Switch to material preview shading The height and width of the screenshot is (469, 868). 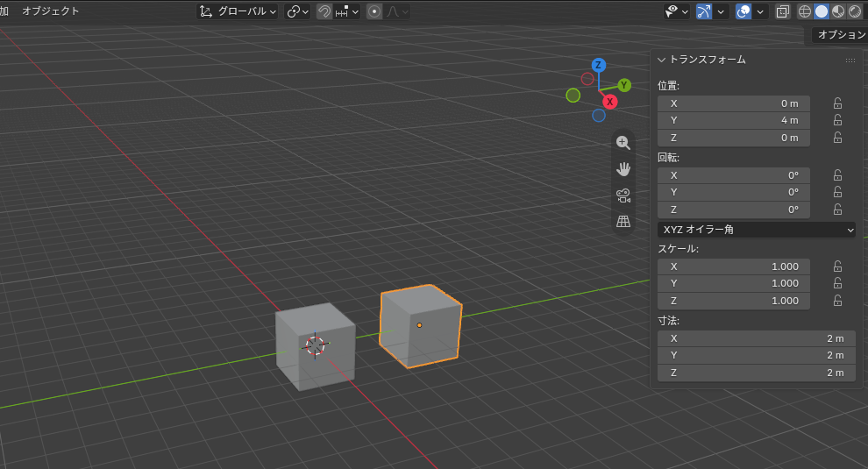click(838, 11)
